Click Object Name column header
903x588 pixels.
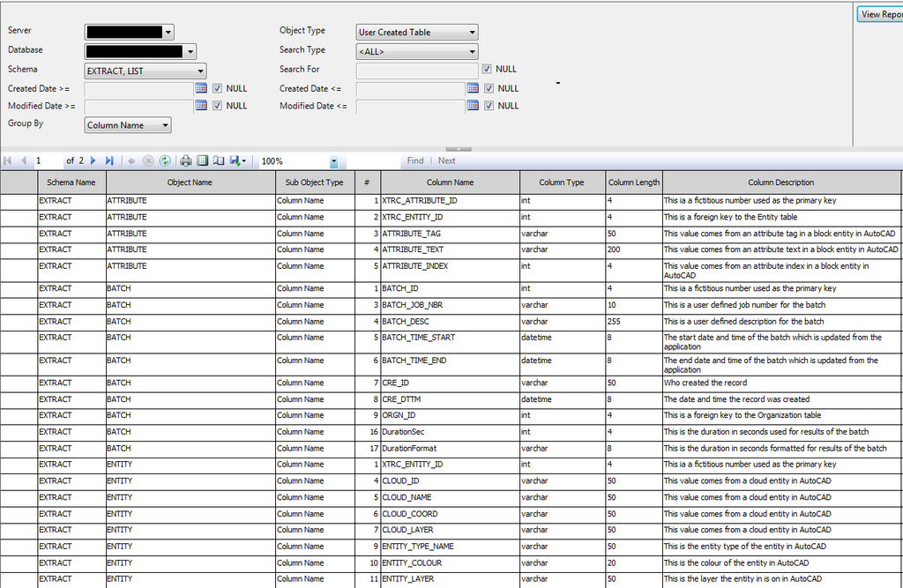coord(190,182)
